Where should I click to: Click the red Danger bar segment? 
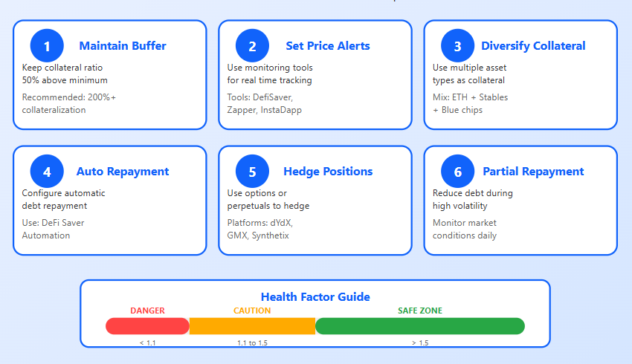pyautogui.click(x=147, y=326)
